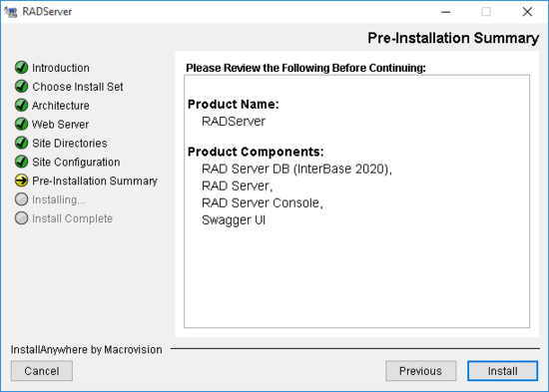Select the Pre-Installation Summary step label
Screen dimensions: 549x392
[95, 181]
